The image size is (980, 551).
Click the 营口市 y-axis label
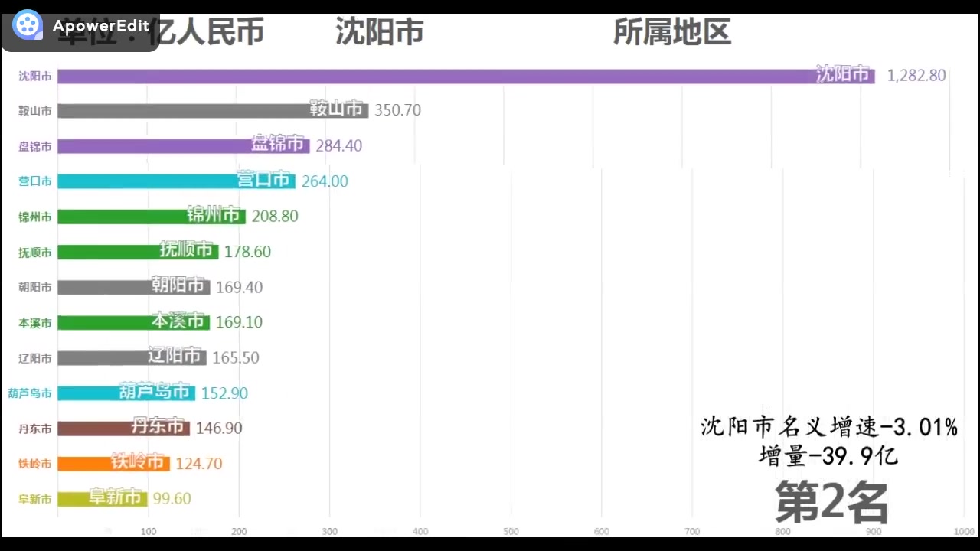click(x=35, y=182)
